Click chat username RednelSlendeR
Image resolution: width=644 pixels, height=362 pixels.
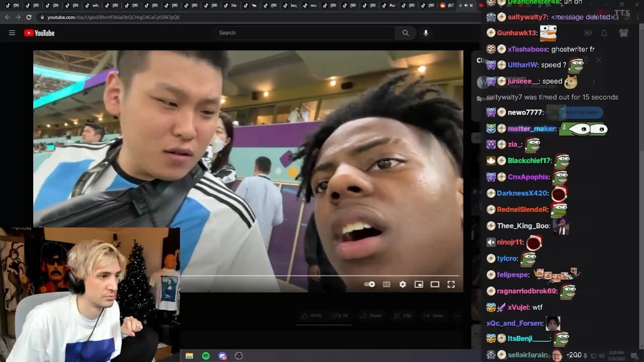(x=523, y=210)
